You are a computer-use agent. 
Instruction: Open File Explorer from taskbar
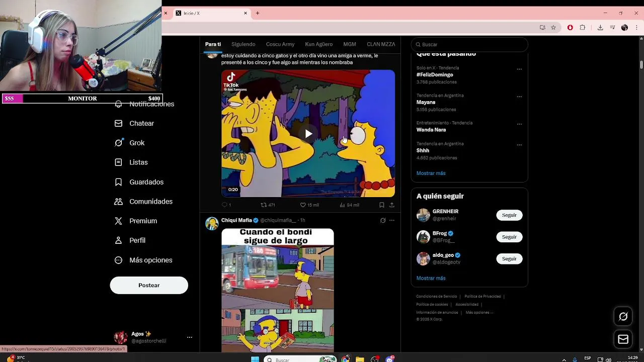point(360,359)
